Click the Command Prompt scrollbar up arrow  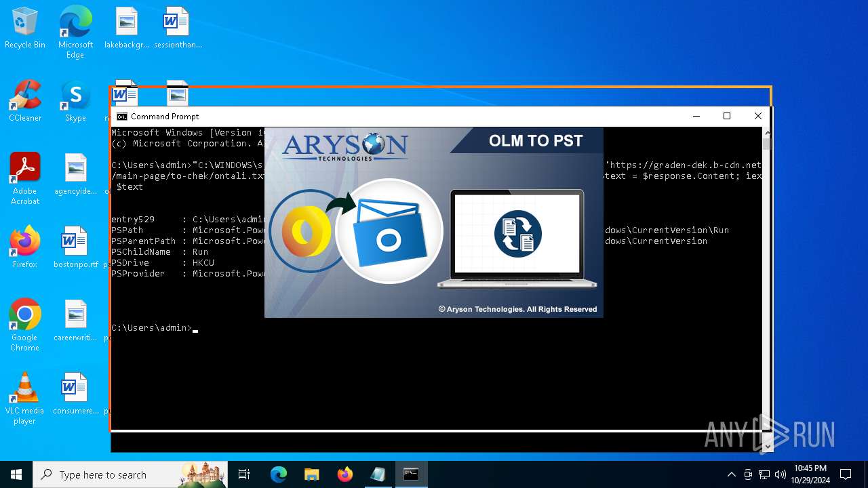767,133
